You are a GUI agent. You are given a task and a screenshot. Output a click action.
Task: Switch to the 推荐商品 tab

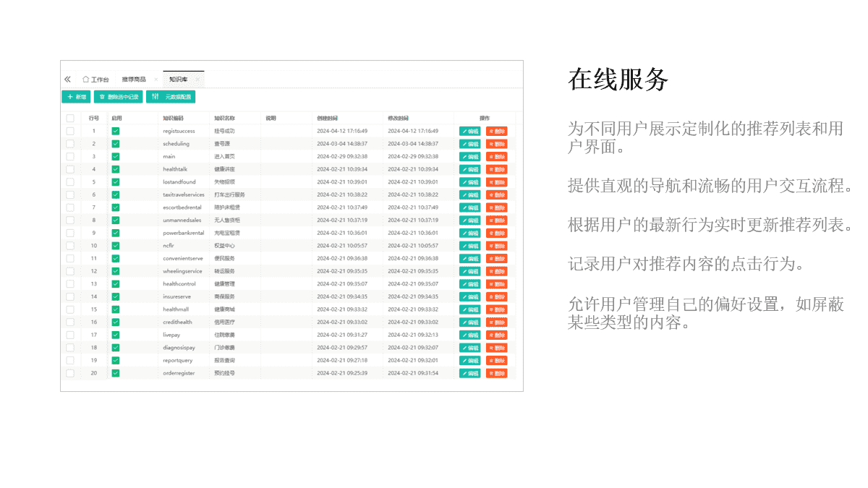pyautogui.click(x=134, y=79)
